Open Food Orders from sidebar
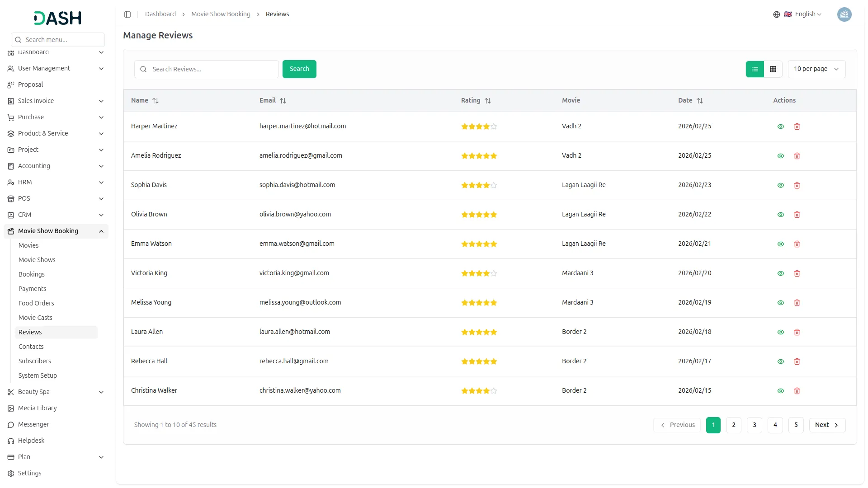Viewport: 868px width, 488px height. pyautogui.click(x=36, y=303)
